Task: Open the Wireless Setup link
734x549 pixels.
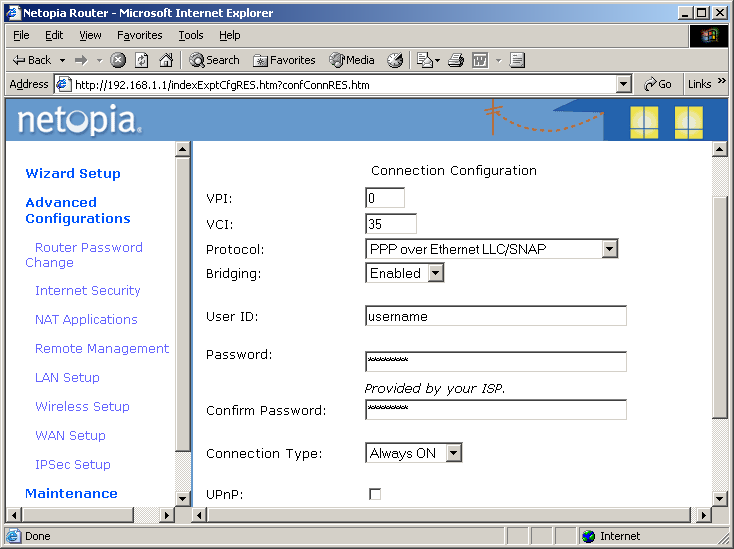Action: pyautogui.click(x=82, y=406)
